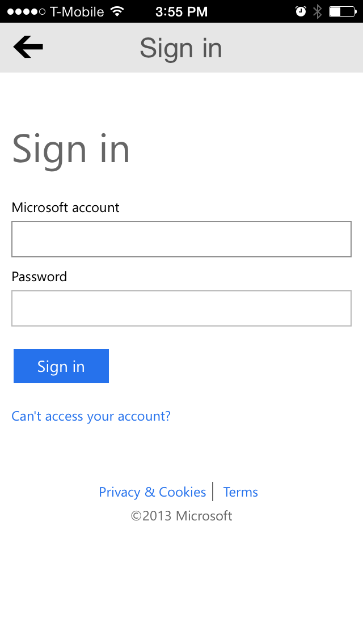Open the Privacy & Cookies link
363x644 pixels.
[152, 492]
